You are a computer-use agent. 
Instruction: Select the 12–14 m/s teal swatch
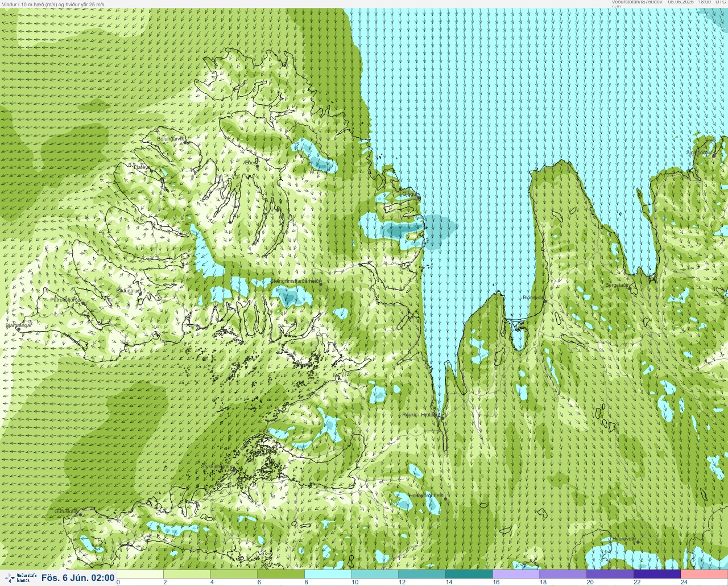pos(422,574)
